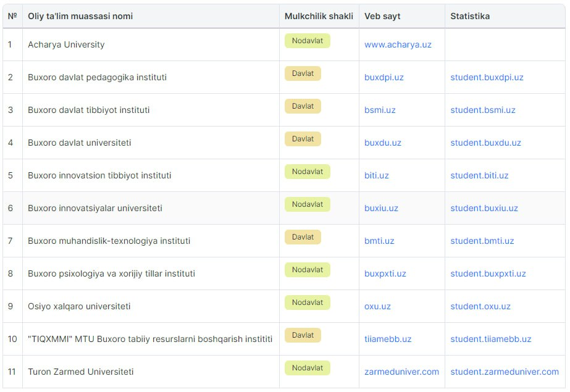The image size is (570, 392).
Task: Select the 'Buxoro innovatsiyalar universiteti' name cell
Action: click(x=151, y=208)
